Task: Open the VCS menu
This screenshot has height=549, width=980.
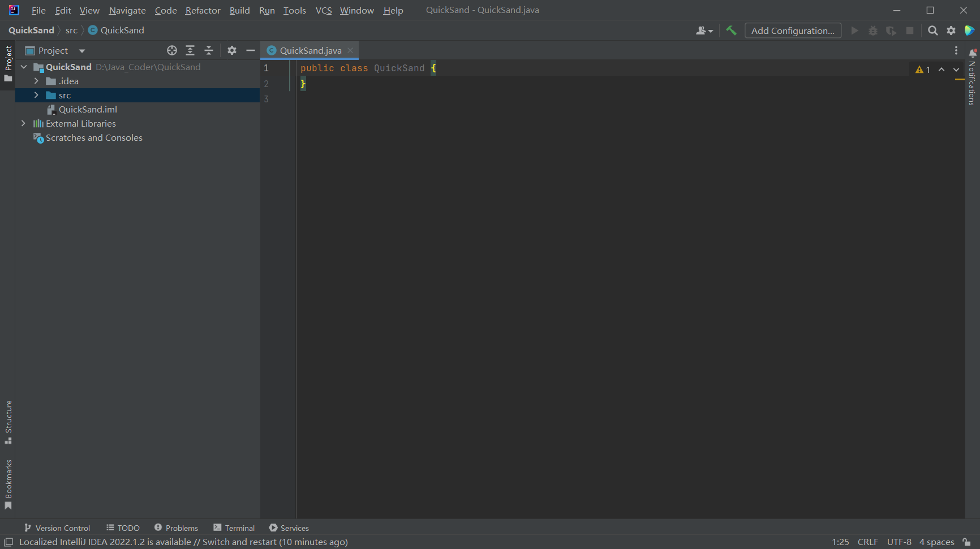Action: tap(324, 10)
